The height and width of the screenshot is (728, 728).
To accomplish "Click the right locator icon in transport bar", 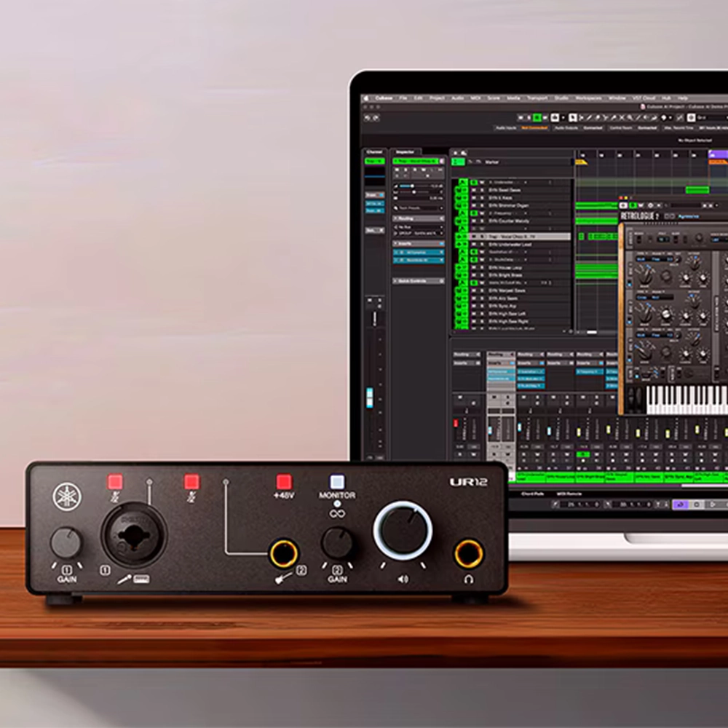I will pos(608,505).
